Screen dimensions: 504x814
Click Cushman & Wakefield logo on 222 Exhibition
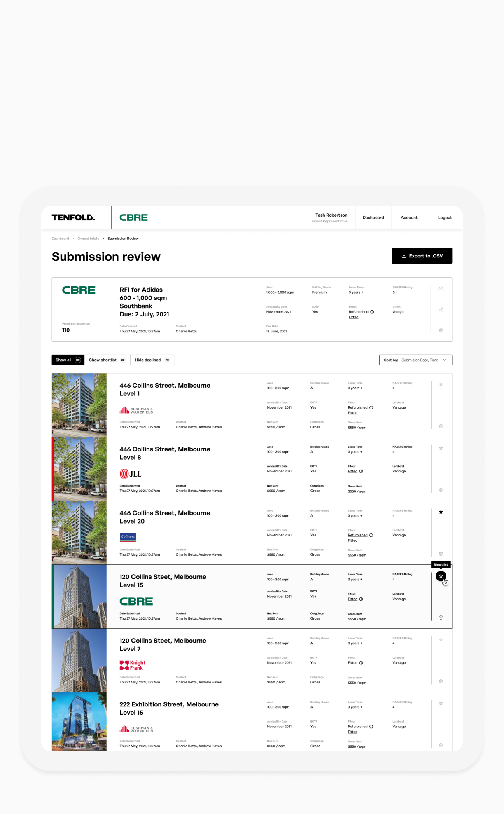pyautogui.click(x=136, y=729)
